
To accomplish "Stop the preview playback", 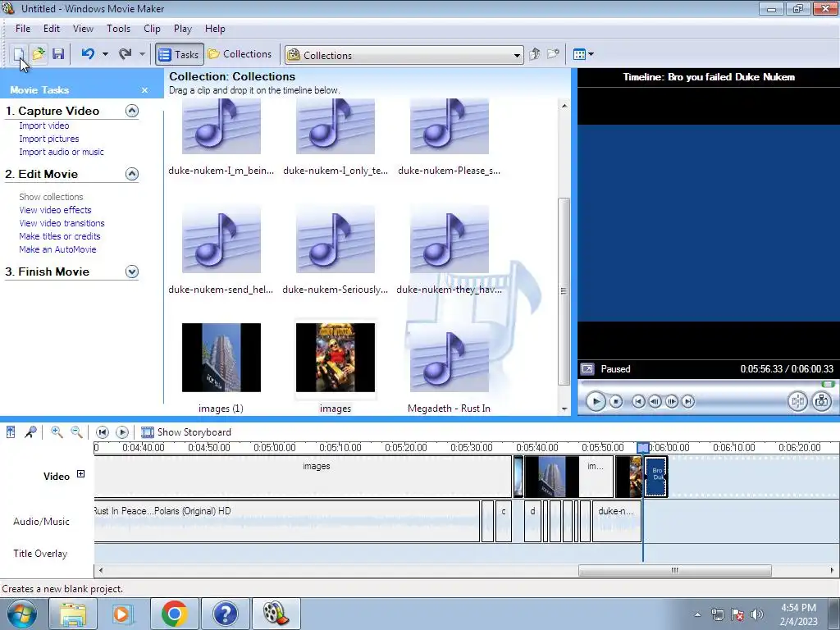I will 616,401.
